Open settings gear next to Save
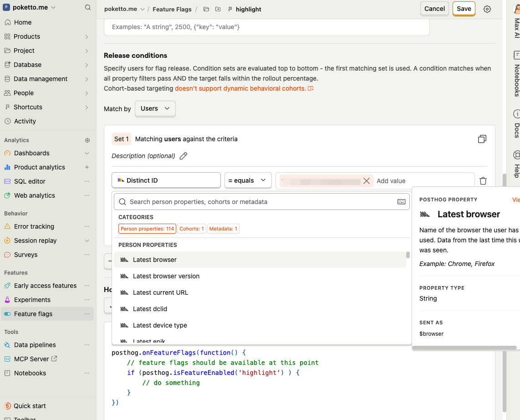520x420 pixels. click(x=487, y=9)
